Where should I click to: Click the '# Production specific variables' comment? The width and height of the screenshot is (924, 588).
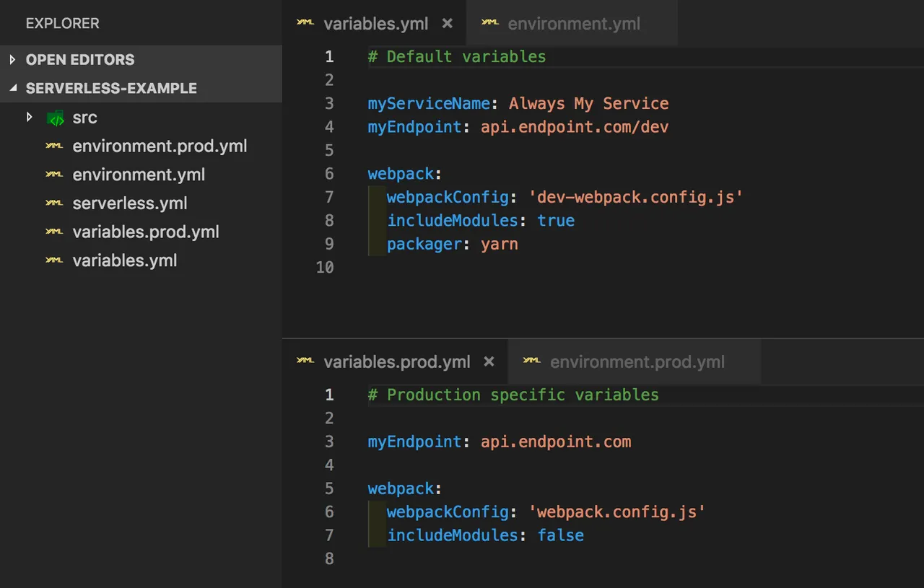(513, 395)
